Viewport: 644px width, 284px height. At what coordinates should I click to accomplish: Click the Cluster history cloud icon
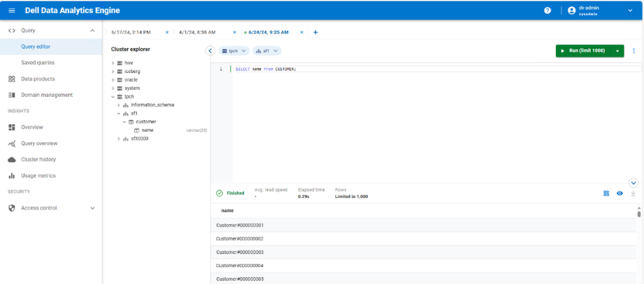coord(12,159)
